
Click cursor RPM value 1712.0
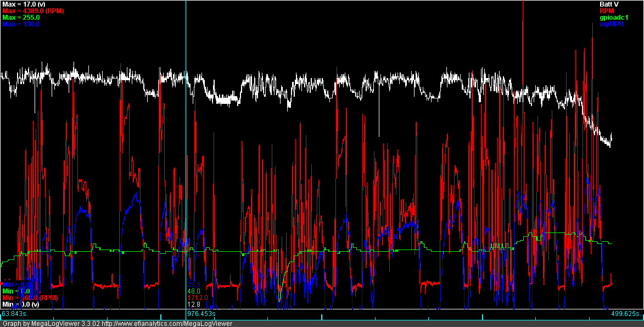(x=198, y=297)
